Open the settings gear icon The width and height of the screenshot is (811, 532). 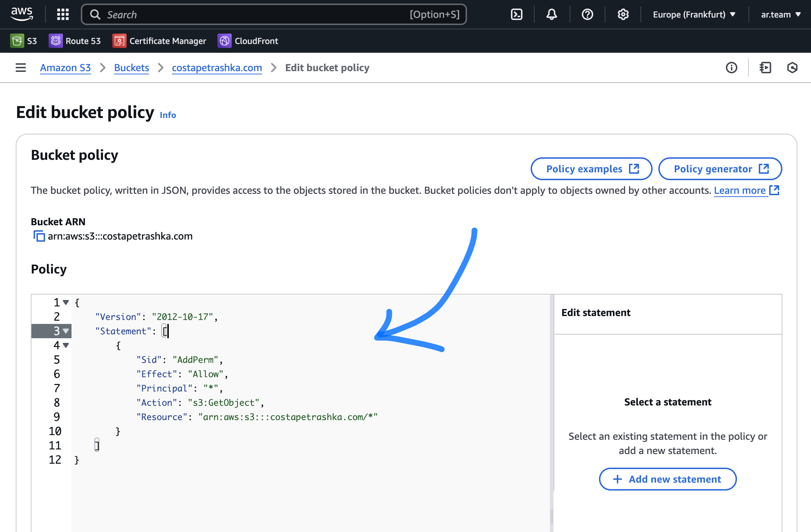(x=623, y=14)
